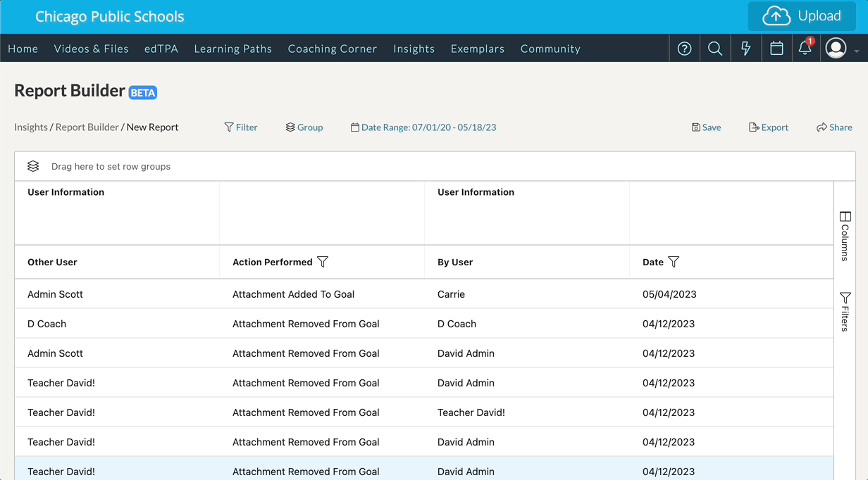Open the Coaching Corner menu
868x480 pixels.
pos(332,49)
